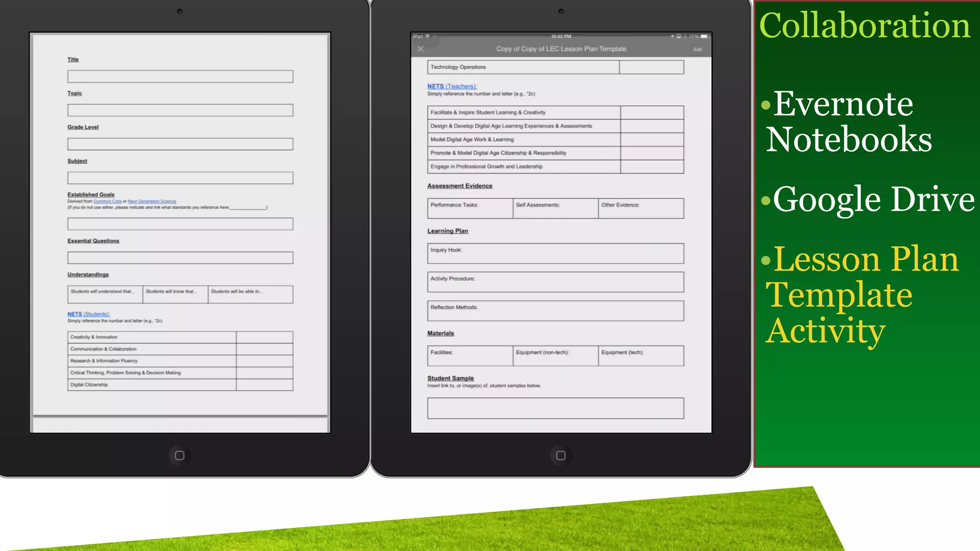Screen dimensions: 980x551
Task: Click the Critical Thinking, Problem Solving row
Action: click(180, 373)
